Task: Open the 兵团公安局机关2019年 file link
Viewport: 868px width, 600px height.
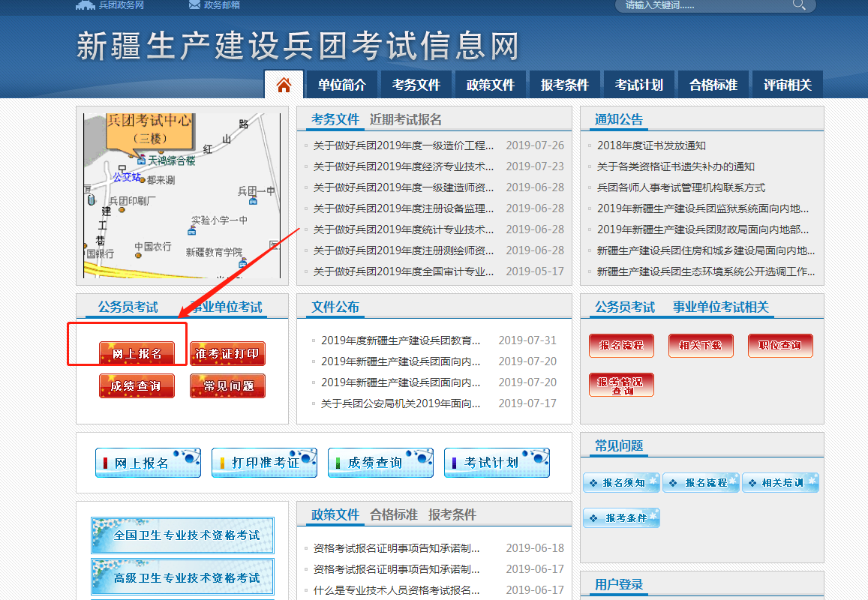Action: coord(400,403)
